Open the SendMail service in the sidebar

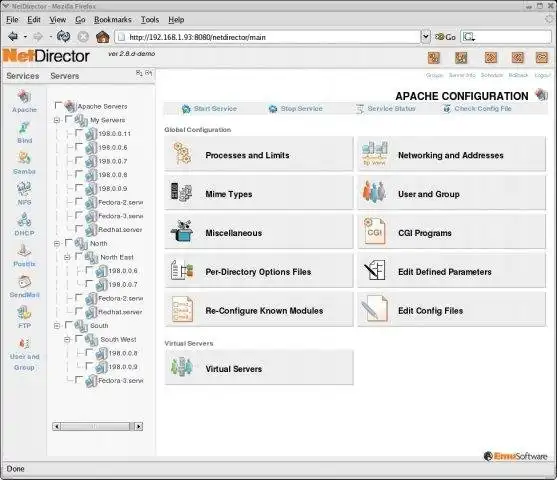pos(24,286)
